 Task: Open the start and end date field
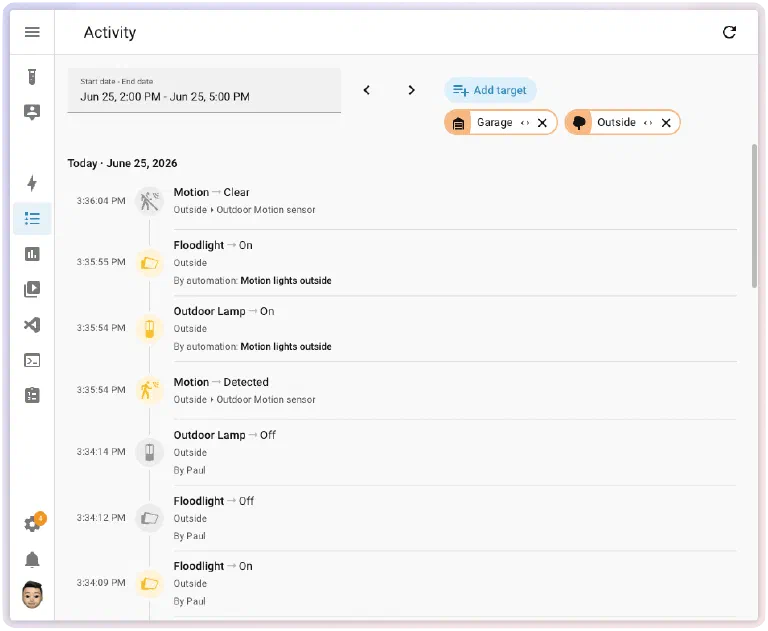[x=204, y=90]
